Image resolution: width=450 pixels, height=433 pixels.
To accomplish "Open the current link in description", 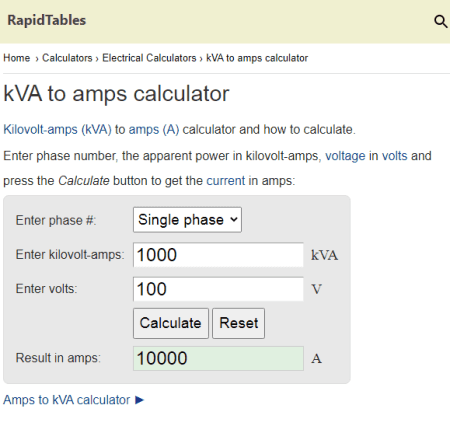I will (226, 181).
